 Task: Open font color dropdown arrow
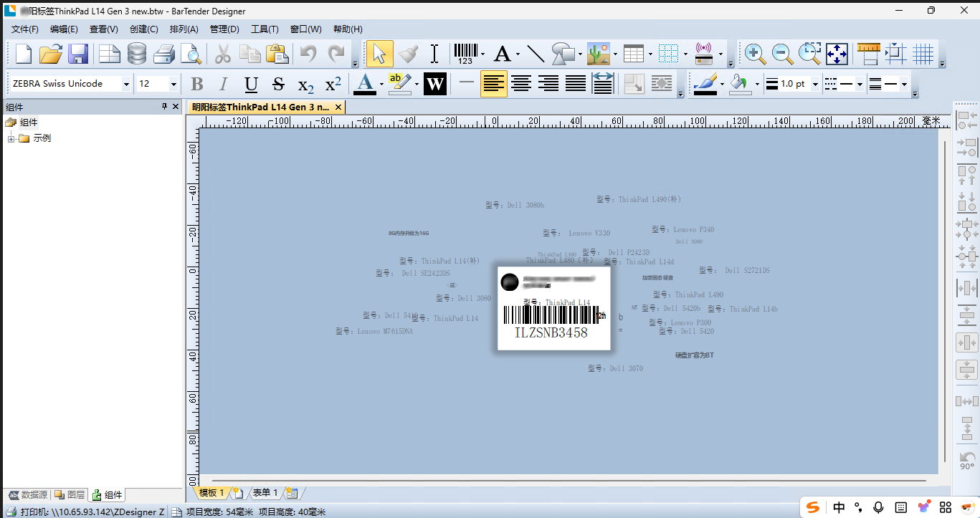pos(381,85)
